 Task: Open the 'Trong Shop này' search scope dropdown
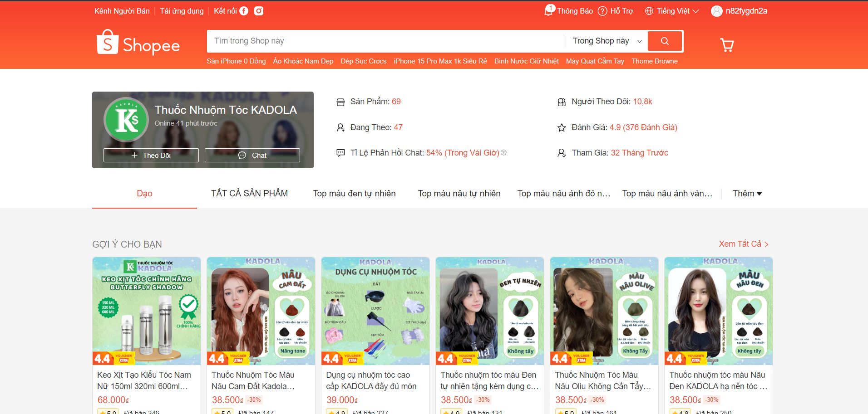click(607, 41)
